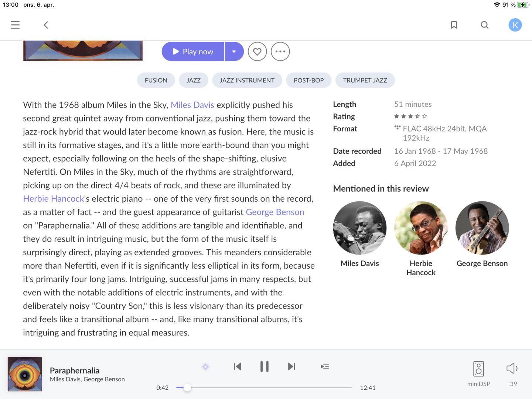Open the Miles Davis link in review
Viewport: 532px width, 399px height.
pos(192,105)
